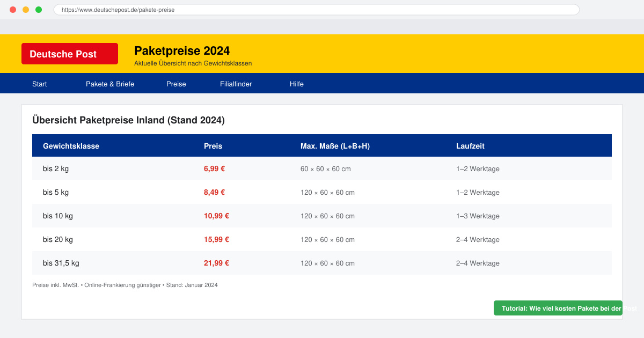Screen dimensions: 644x338
Task: Click the red close window button
Action: pyautogui.click(x=13, y=10)
